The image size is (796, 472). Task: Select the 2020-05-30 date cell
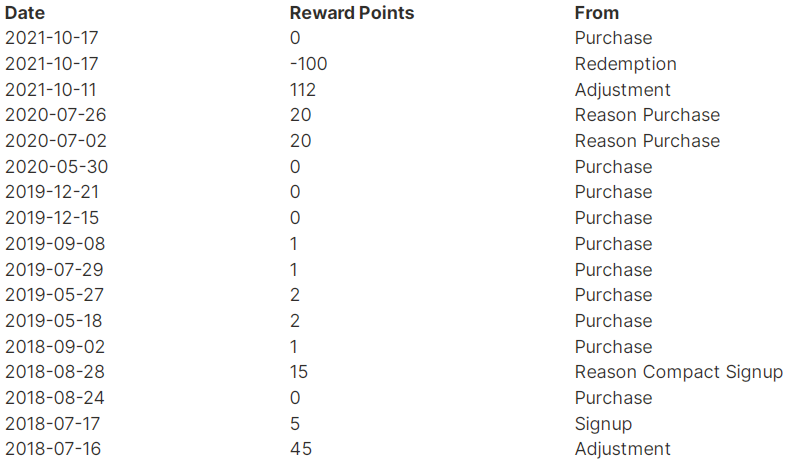coord(56,166)
